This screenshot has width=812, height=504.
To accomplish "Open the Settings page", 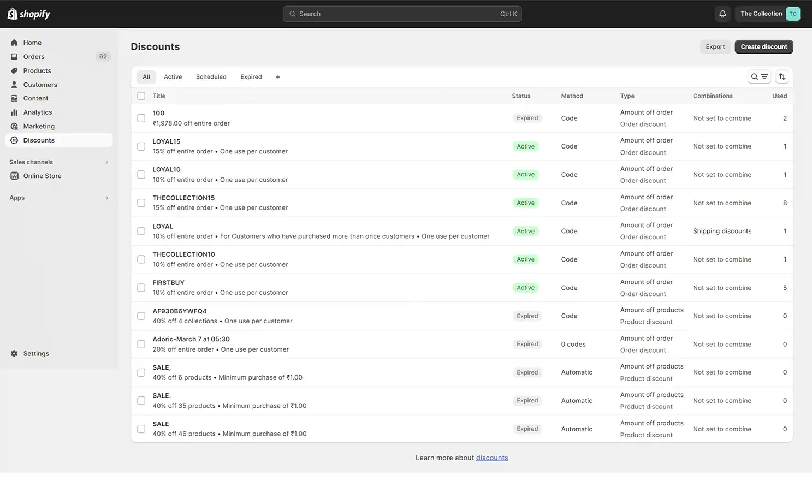I will click(x=36, y=353).
